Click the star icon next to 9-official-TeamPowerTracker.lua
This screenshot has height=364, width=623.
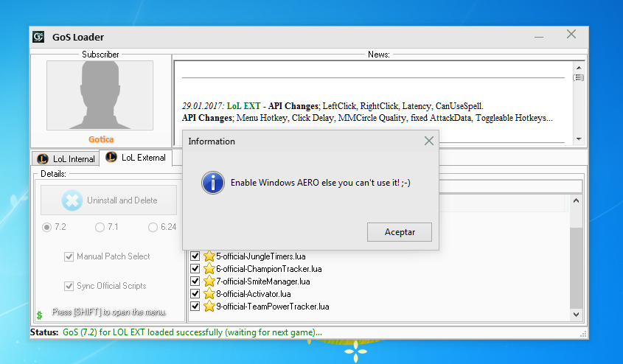tap(209, 306)
